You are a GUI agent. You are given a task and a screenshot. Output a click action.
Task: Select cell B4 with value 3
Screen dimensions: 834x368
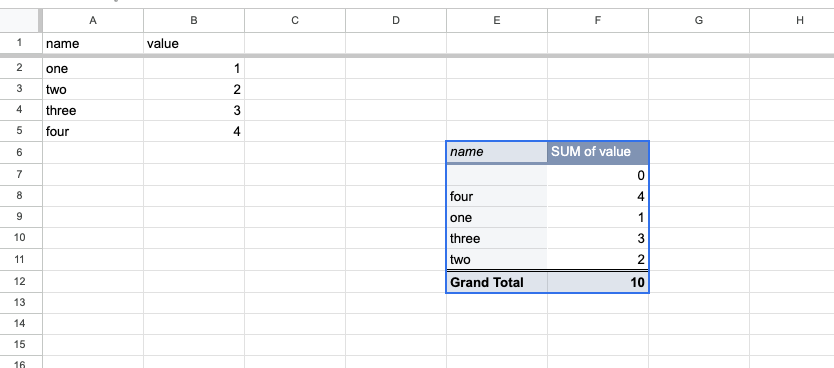[194, 110]
